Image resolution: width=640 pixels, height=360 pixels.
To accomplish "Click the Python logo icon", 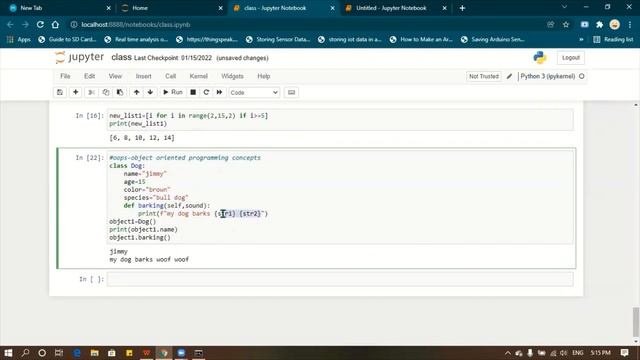I will (540, 58).
